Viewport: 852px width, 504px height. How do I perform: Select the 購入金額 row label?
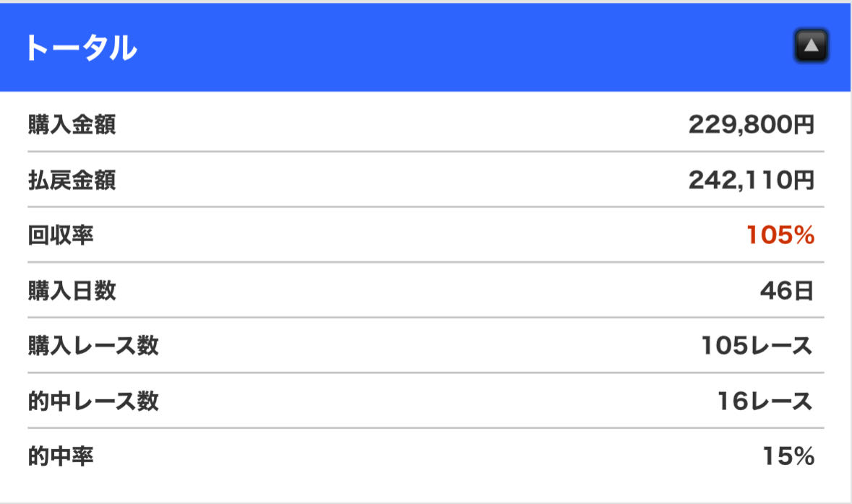(x=72, y=125)
